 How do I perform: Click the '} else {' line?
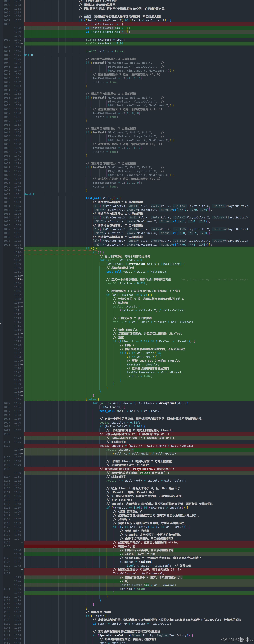click(92, 399)
